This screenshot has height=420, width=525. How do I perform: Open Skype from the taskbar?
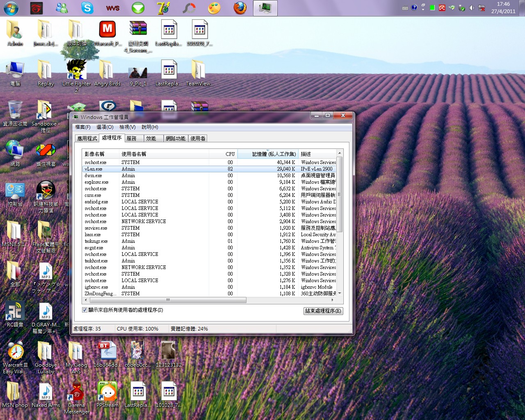(x=87, y=8)
